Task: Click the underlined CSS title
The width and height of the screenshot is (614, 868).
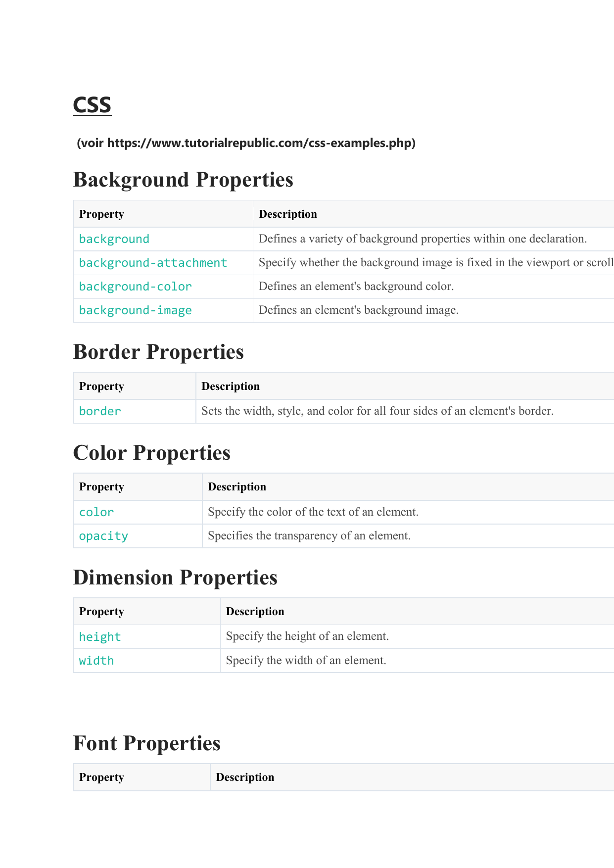Action: [92, 105]
